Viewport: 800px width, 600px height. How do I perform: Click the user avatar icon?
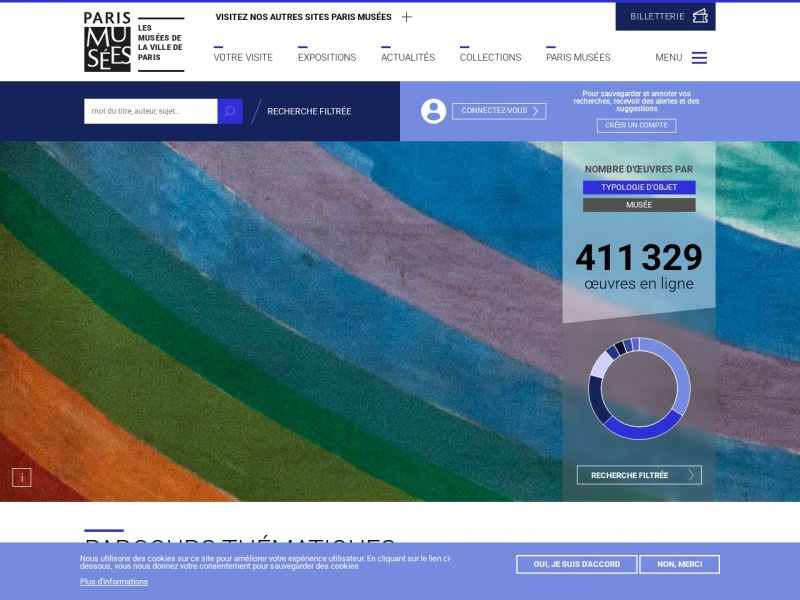434,111
